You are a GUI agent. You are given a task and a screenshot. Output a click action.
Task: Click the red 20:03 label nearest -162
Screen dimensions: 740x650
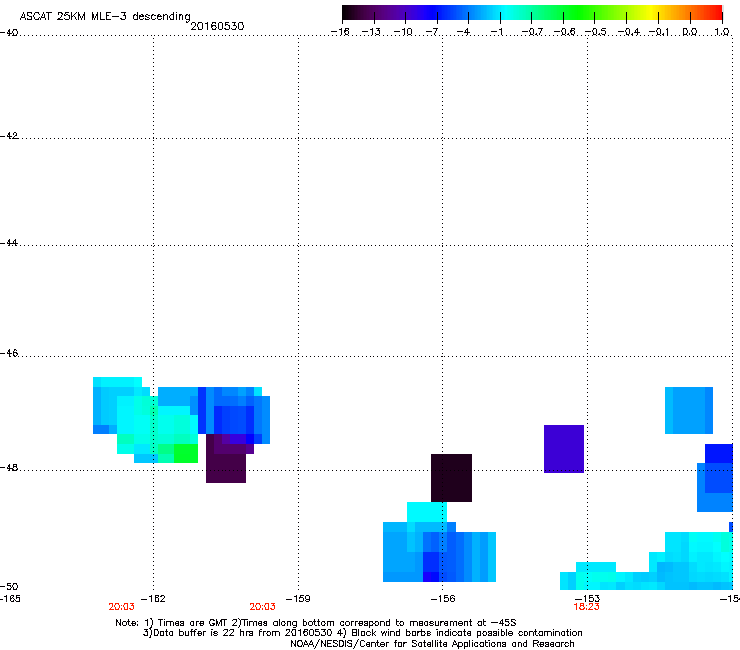121,607
